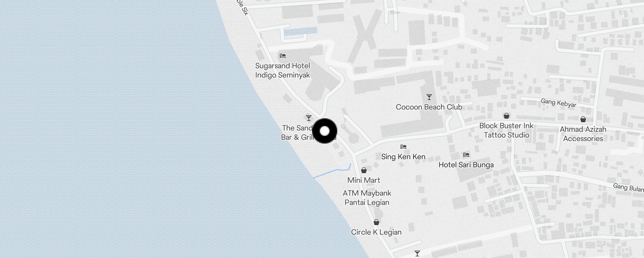The image size is (644, 258).
Task: Click the Circle K Legian text label
Action: (x=376, y=232)
